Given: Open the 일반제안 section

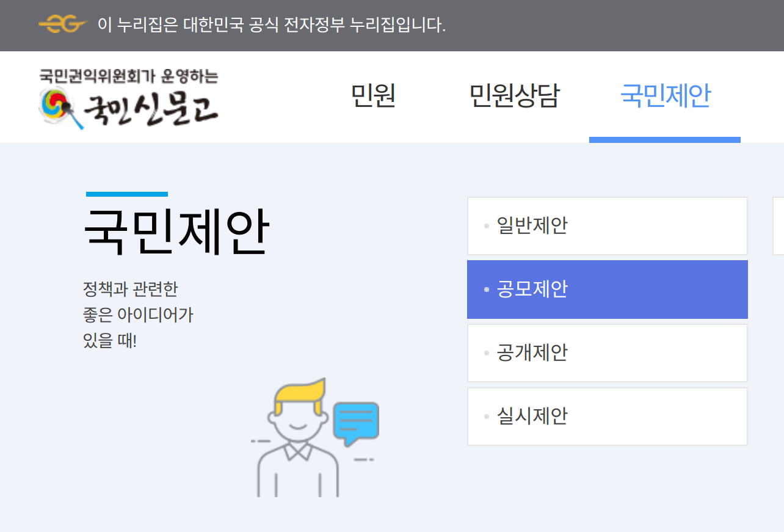Looking at the screenshot, I should click(607, 225).
